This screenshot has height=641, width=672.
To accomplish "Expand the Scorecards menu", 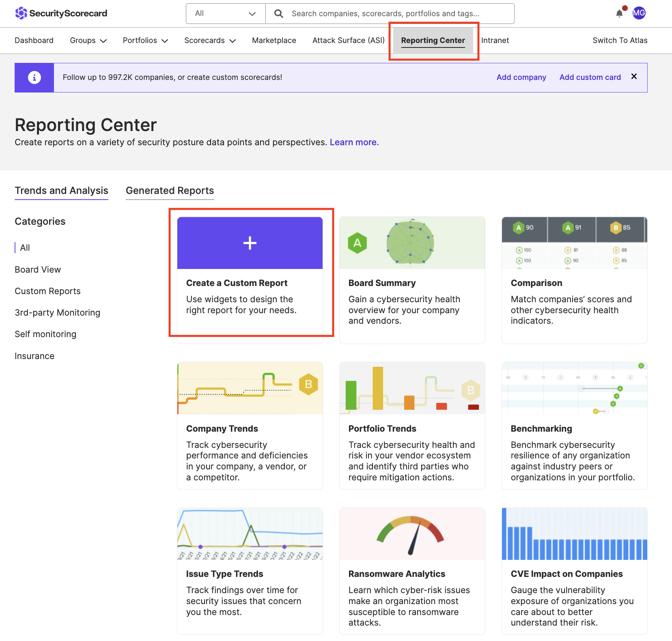I will 210,41.
